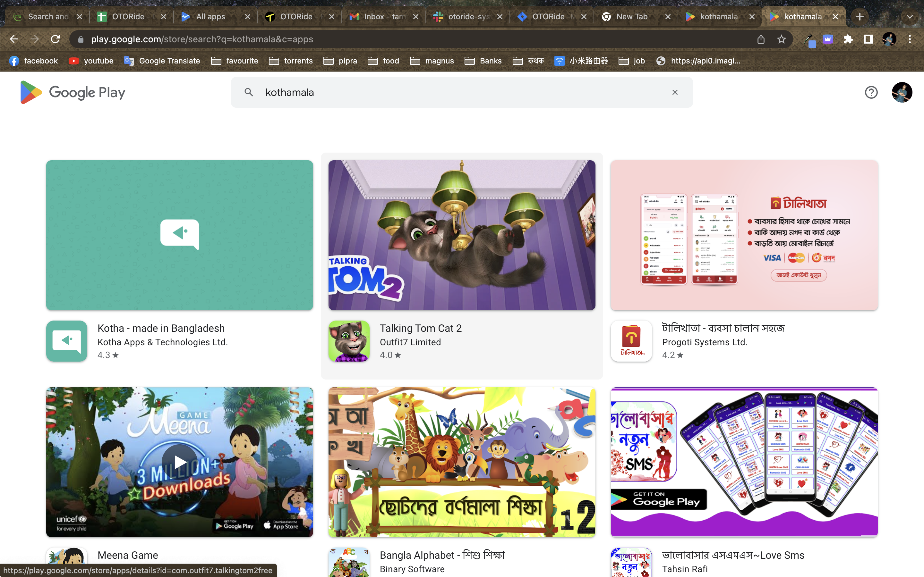Click the search icon in Play Store
This screenshot has width=924, height=577.
tap(249, 92)
